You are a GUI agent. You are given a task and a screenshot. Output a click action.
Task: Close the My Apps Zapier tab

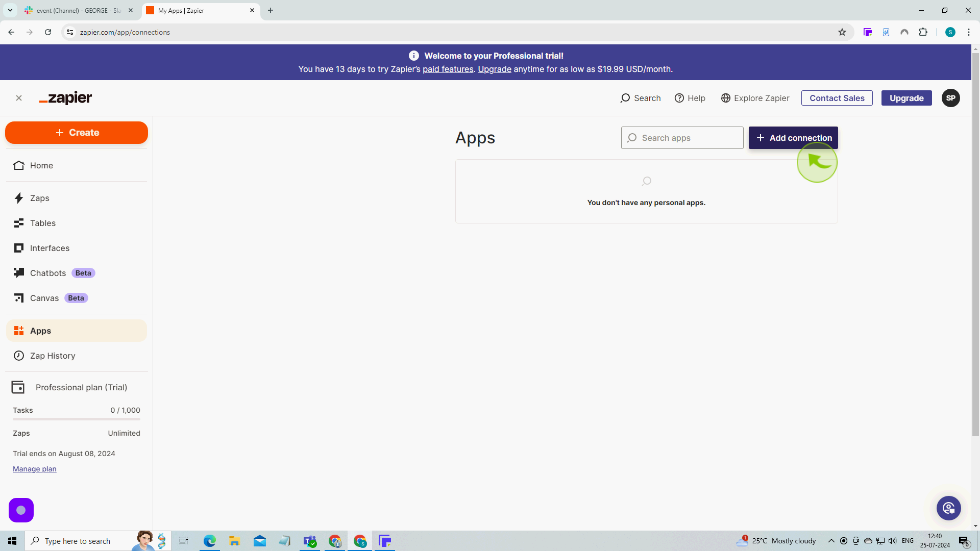[252, 10]
